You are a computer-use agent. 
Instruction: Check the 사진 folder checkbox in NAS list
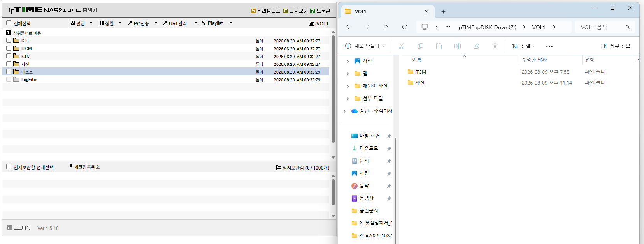pos(9,64)
